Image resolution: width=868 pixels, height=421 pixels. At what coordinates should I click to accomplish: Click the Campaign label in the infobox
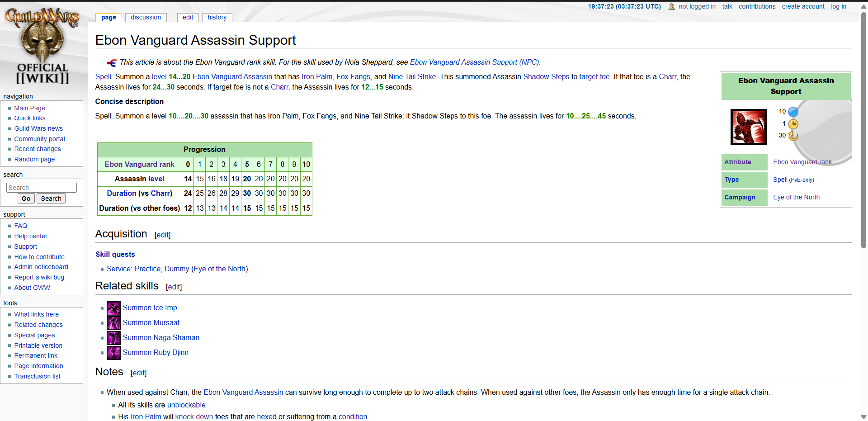[x=740, y=197]
